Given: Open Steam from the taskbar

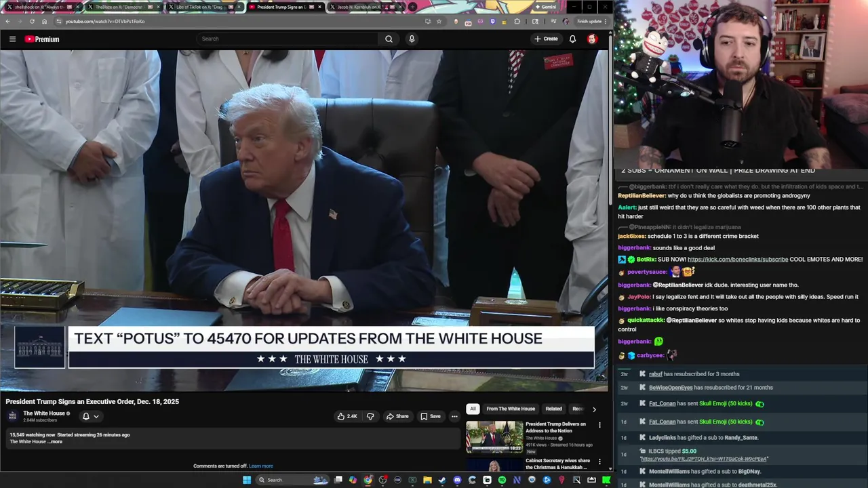Looking at the screenshot, I should [442, 480].
